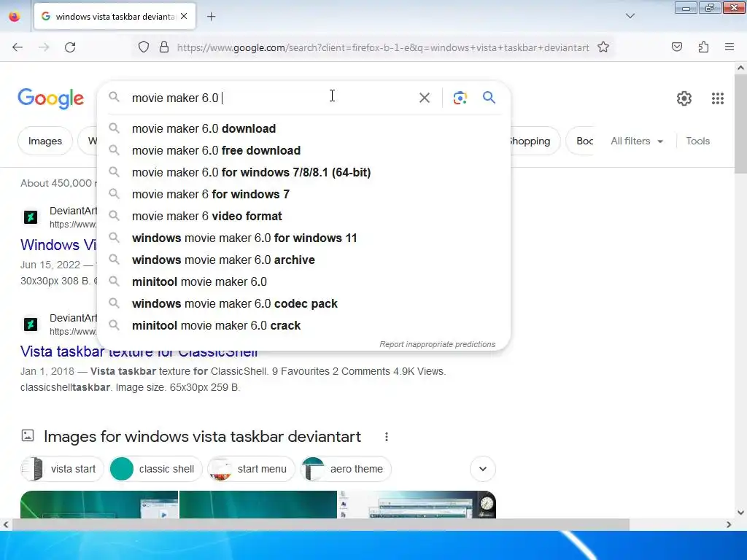Click Report inappropriate predictions link
The height and width of the screenshot is (560, 747).
click(x=438, y=344)
